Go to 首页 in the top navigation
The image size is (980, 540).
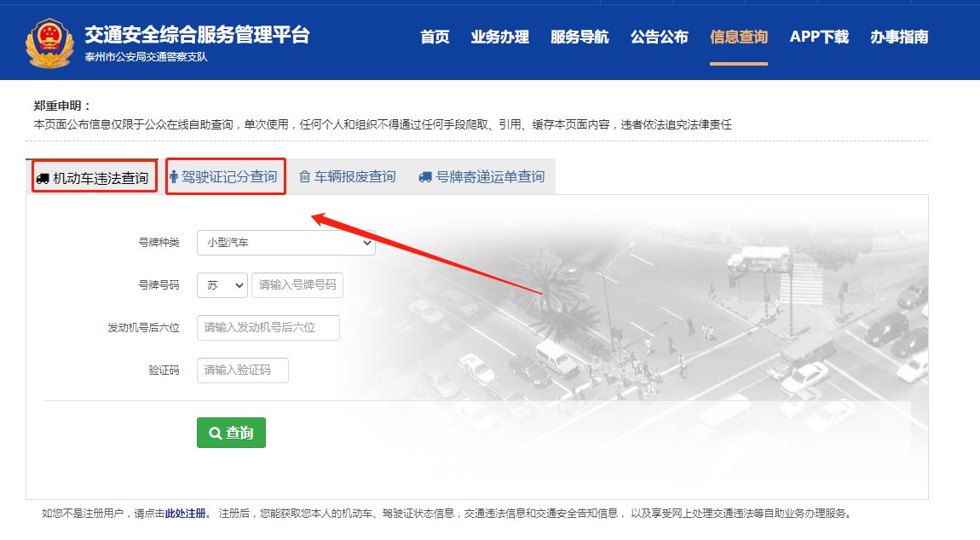435,37
